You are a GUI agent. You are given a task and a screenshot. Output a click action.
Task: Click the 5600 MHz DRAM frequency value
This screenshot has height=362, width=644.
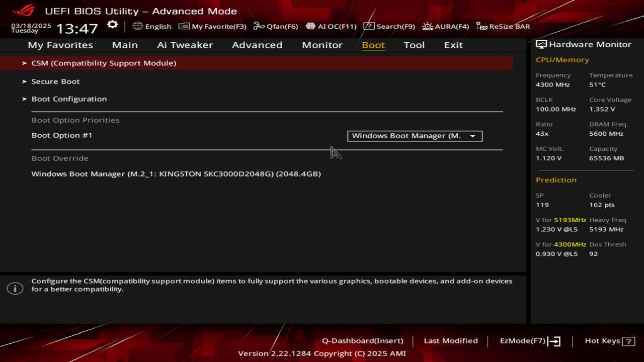pyautogui.click(x=606, y=133)
